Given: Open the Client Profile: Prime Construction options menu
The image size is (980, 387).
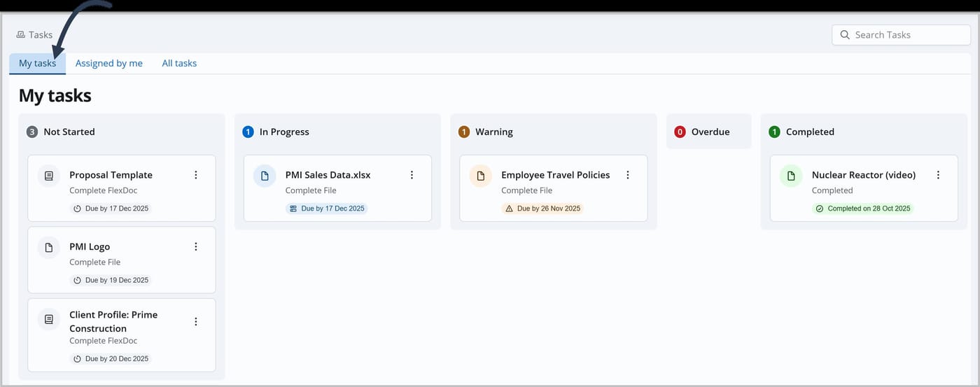Looking at the screenshot, I should tap(196, 321).
